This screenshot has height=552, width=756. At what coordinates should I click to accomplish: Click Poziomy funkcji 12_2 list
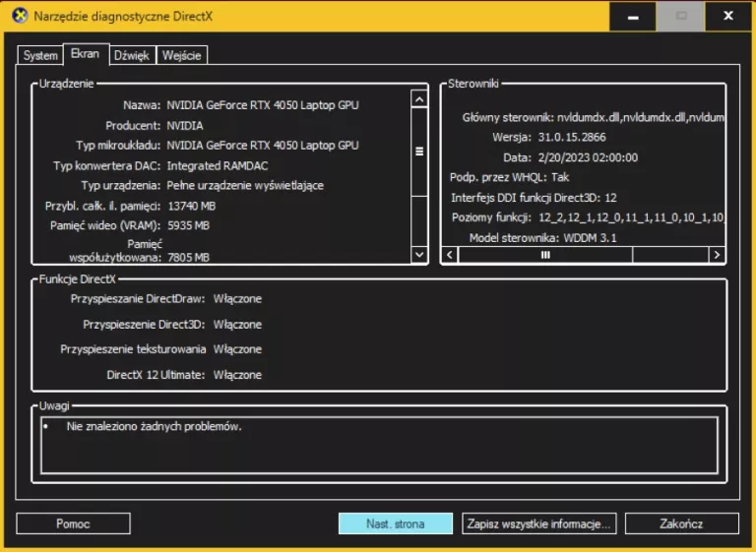[x=631, y=217]
